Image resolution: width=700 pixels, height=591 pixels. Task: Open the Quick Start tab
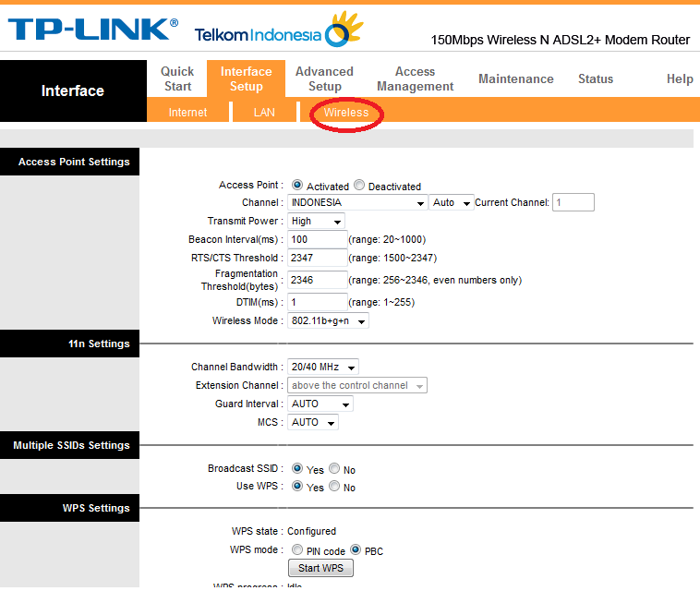177,78
